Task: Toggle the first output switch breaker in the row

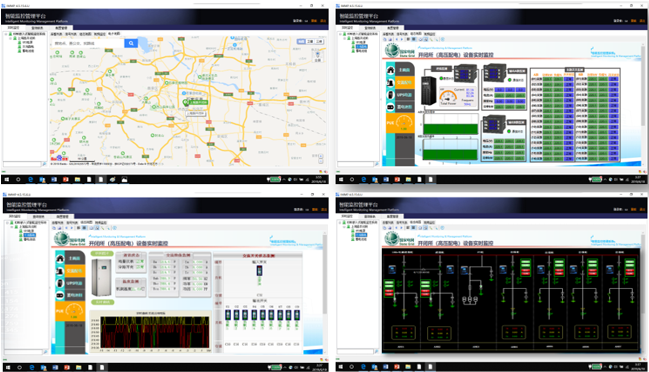Action: pos(228,315)
